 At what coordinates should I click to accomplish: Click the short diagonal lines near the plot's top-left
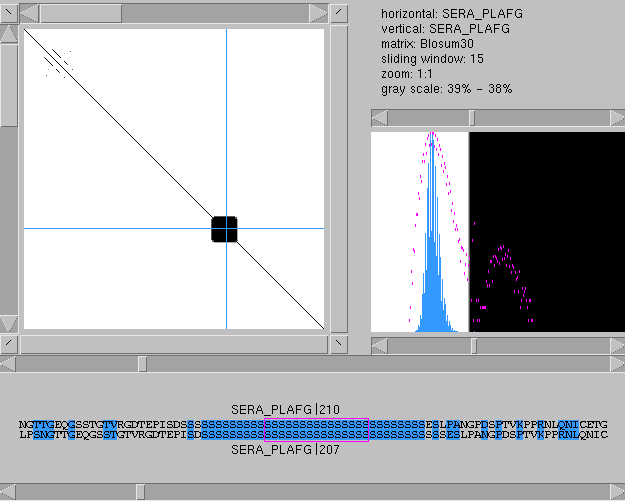58,63
